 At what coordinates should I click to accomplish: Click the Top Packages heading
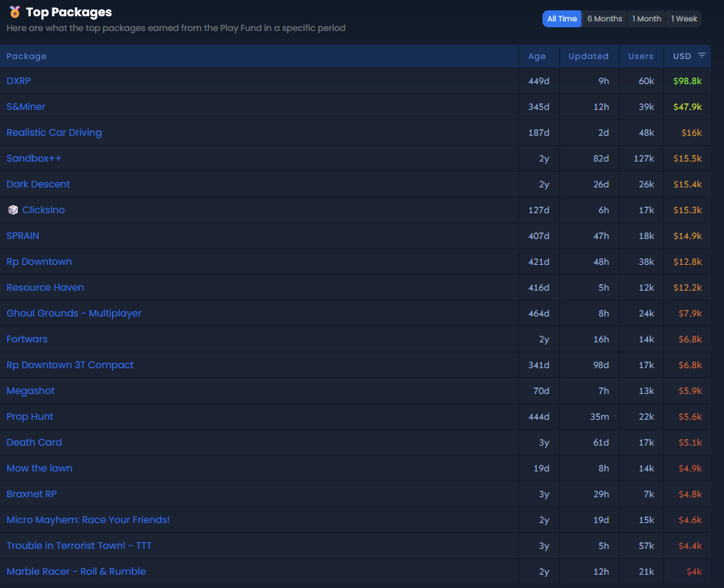(69, 13)
